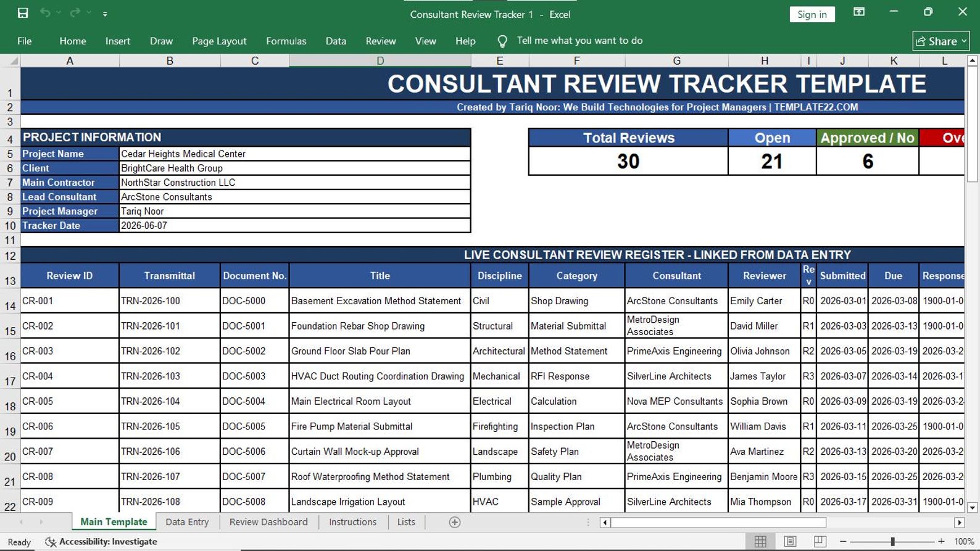
Task: Click the Undo arrow icon
Action: tap(45, 13)
